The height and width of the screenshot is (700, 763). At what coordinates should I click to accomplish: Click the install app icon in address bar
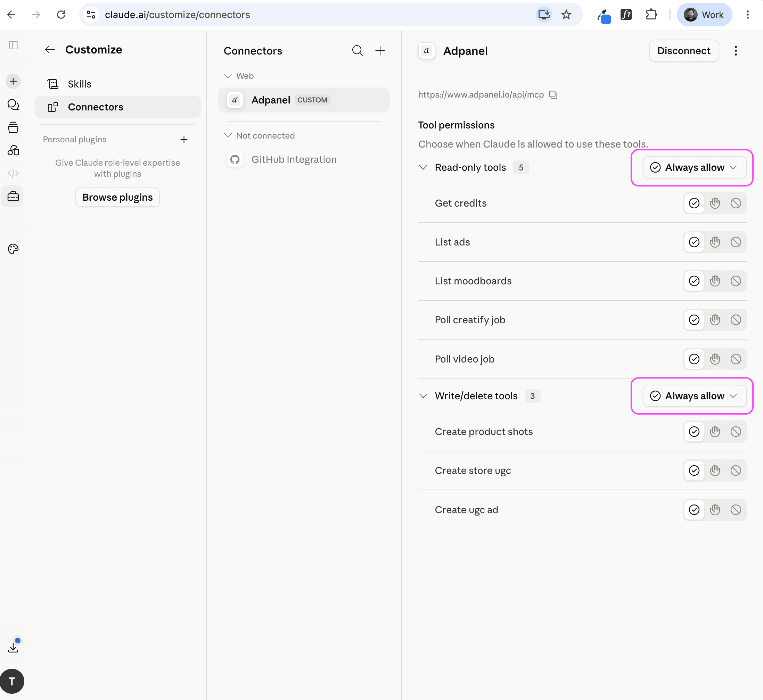(544, 15)
